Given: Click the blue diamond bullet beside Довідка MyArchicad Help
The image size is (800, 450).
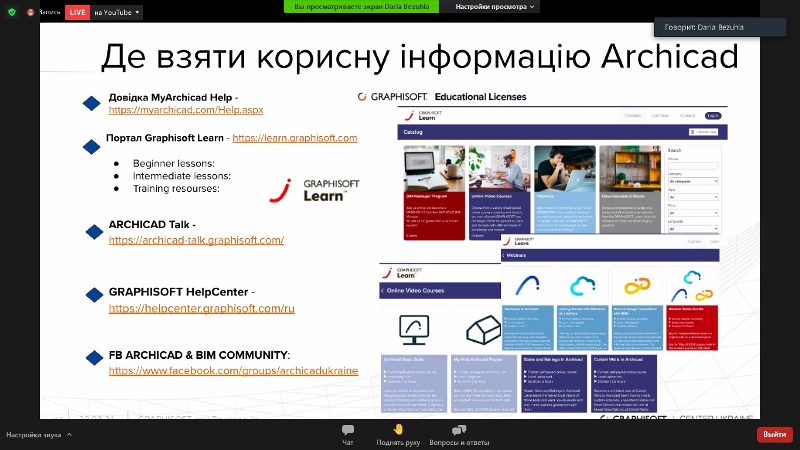Looking at the screenshot, I should click(x=92, y=103).
